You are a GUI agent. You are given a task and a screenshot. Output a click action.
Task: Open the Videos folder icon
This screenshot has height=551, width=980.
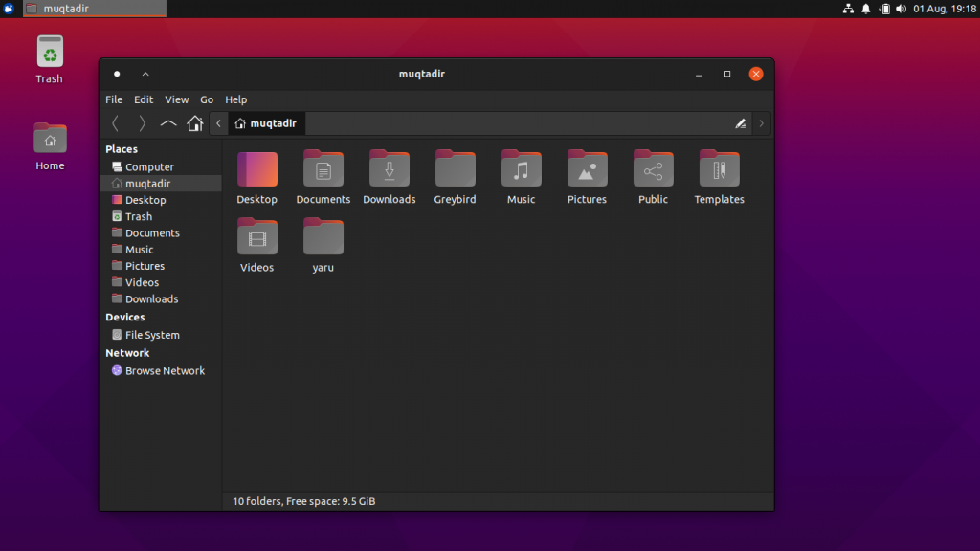pyautogui.click(x=256, y=237)
